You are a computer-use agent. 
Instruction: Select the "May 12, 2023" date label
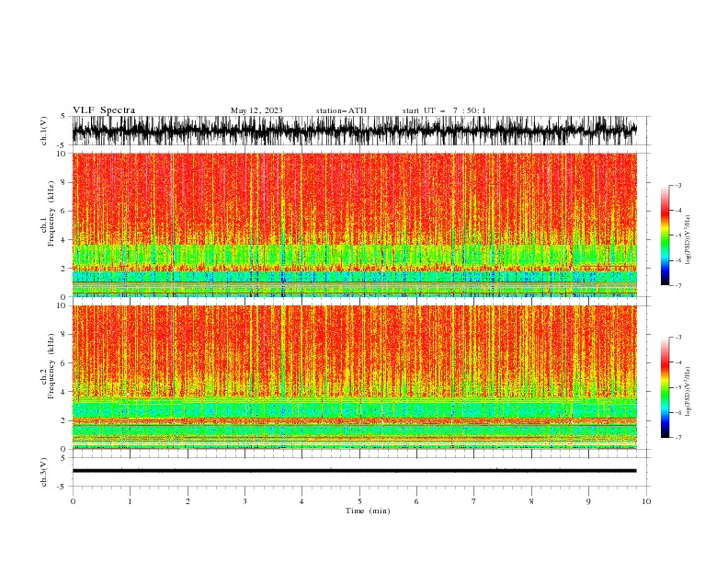pos(256,110)
